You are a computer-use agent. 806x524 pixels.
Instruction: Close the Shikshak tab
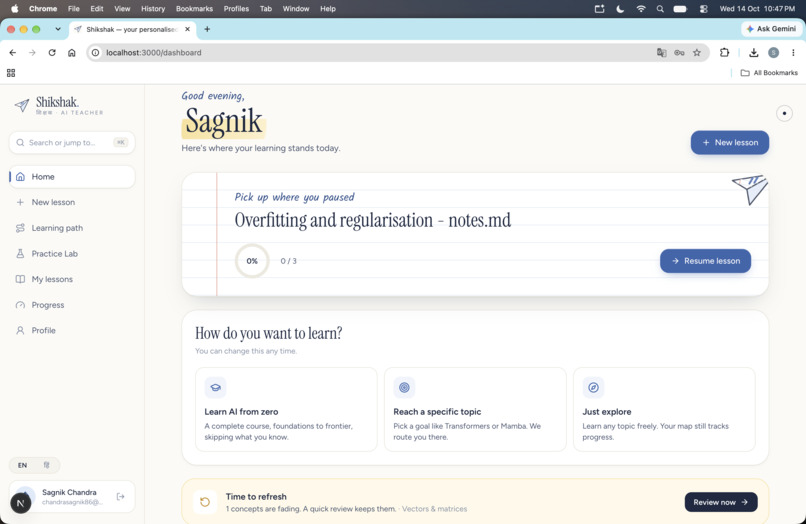point(188,29)
